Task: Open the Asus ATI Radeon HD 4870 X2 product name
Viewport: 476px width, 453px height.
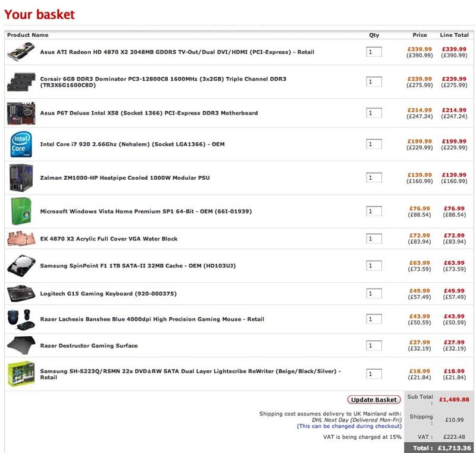Action: pos(177,52)
